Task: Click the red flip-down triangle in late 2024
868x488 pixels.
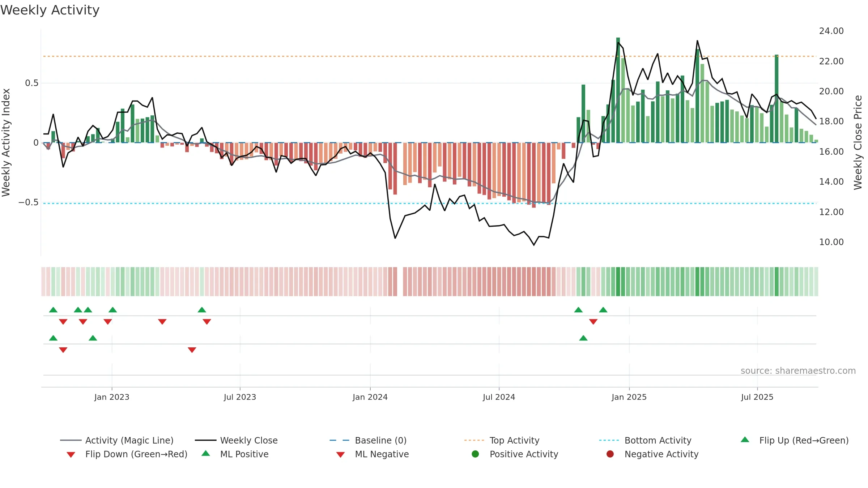Action: tap(593, 321)
